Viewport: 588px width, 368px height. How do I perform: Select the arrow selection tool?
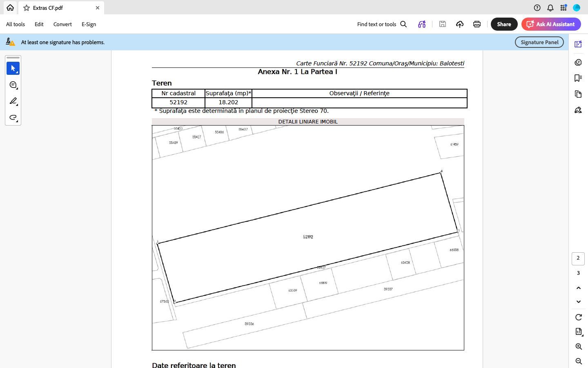[13, 68]
